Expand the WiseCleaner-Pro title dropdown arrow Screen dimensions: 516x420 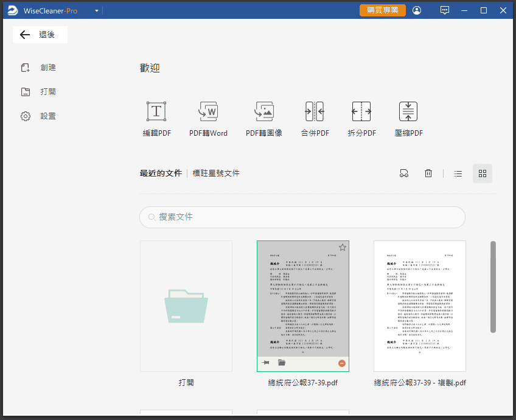[97, 11]
